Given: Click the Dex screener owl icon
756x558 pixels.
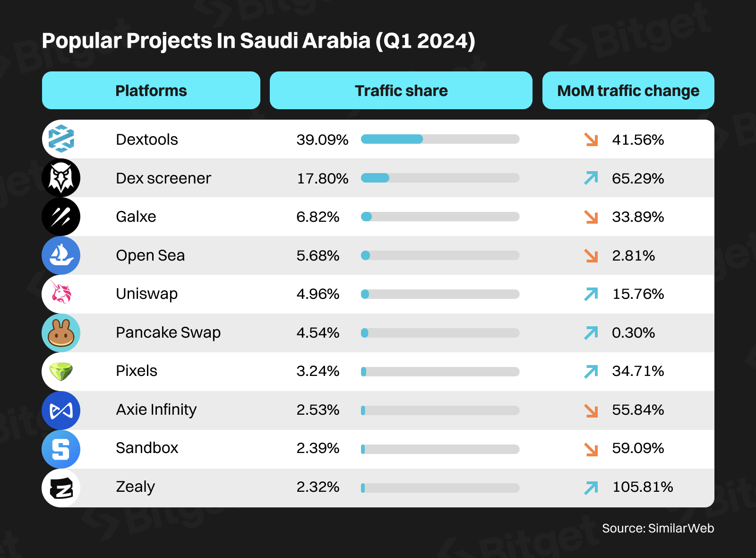Looking at the screenshot, I should 61,178.
